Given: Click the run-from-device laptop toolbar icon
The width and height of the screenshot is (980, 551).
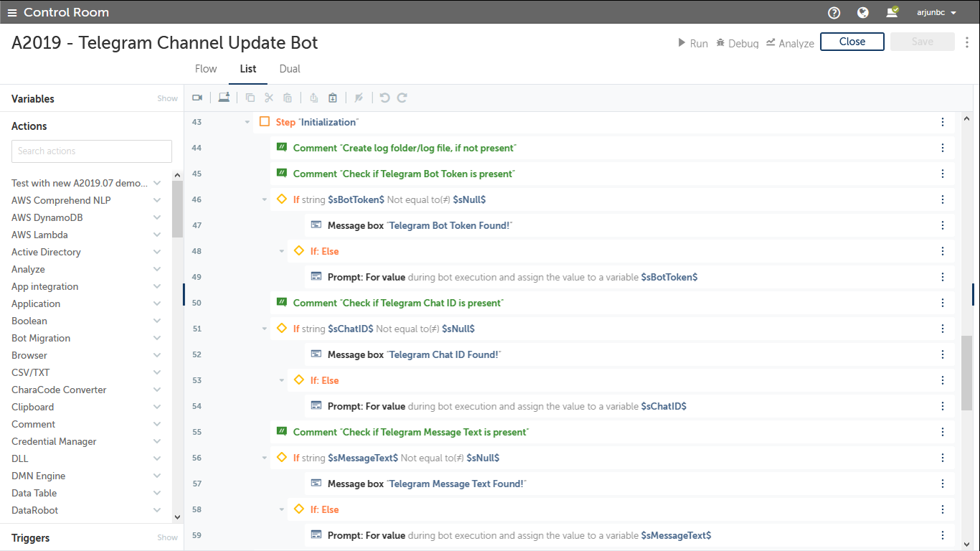Looking at the screenshot, I should pos(224,98).
